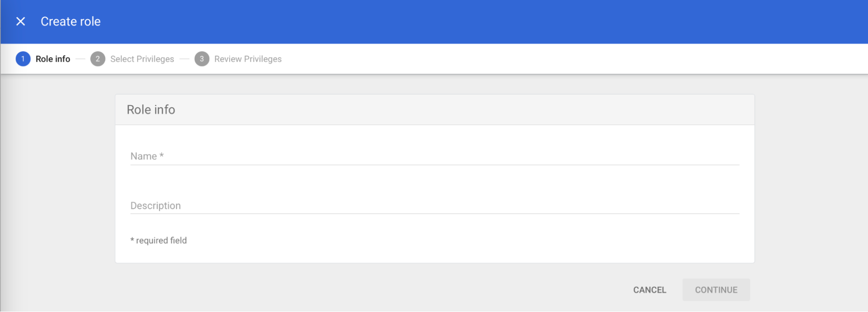
Task: Click the step 1 numbered circle
Action: pyautogui.click(x=23, y=59)
